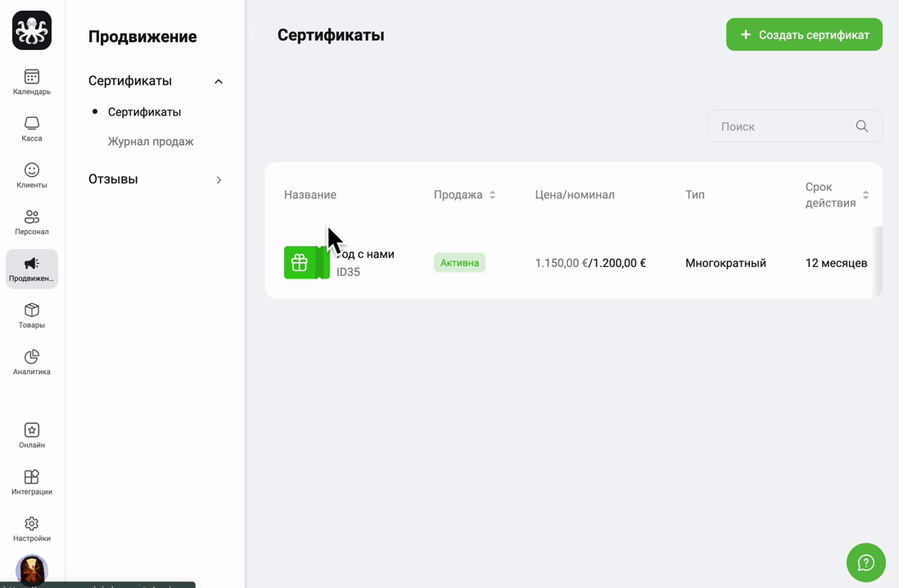Image resolution: width=899 pixels, height=588 pixels.
Task: Open the Персонал section
Action: (31, 220)
